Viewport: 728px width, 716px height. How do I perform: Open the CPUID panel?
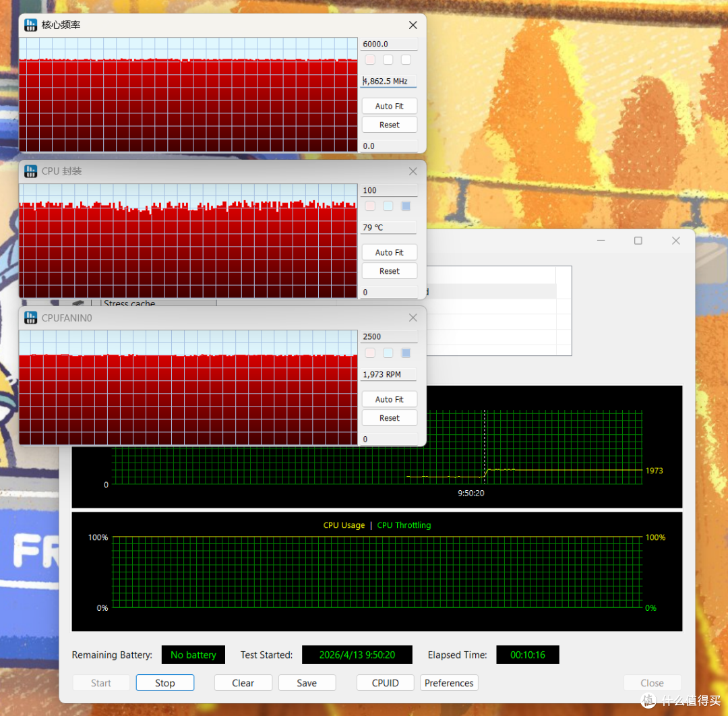click(386, 683)
